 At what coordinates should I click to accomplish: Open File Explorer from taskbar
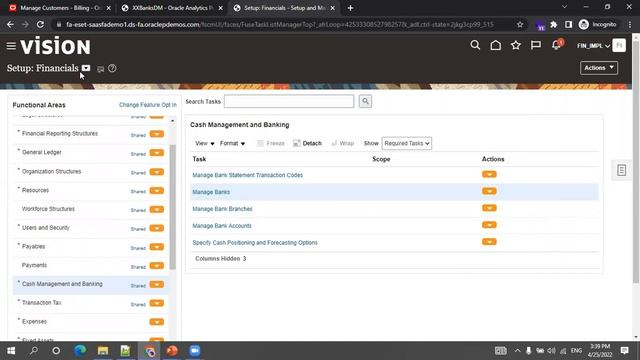coord(103,351)
